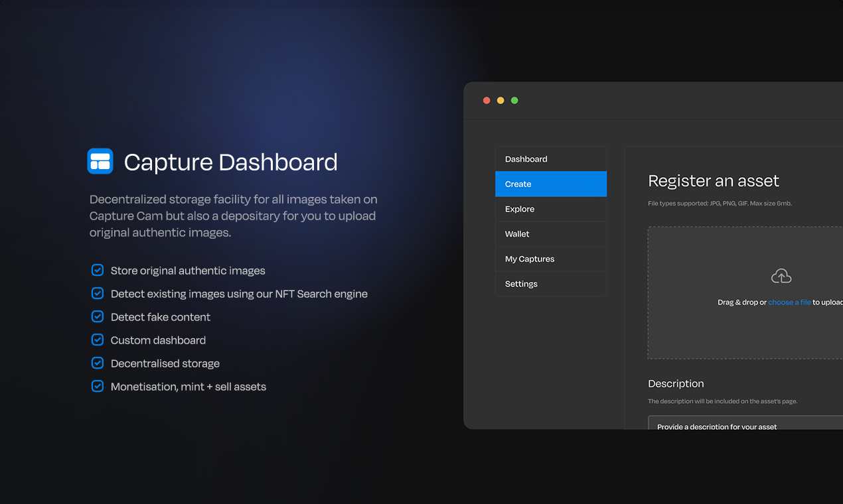Click the Capture Dashboard logo icon
Viewport: 843px width, 504px height.
click(100, 161)
